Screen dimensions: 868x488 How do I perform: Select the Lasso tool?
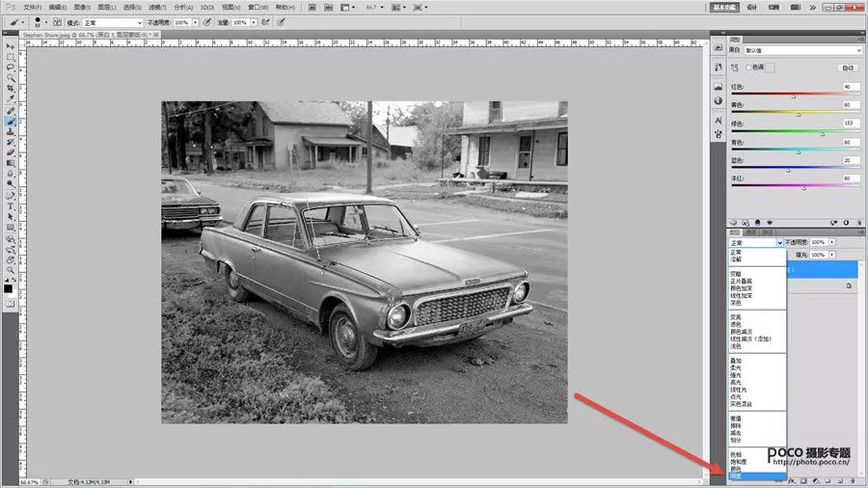(x=10, y=67)
